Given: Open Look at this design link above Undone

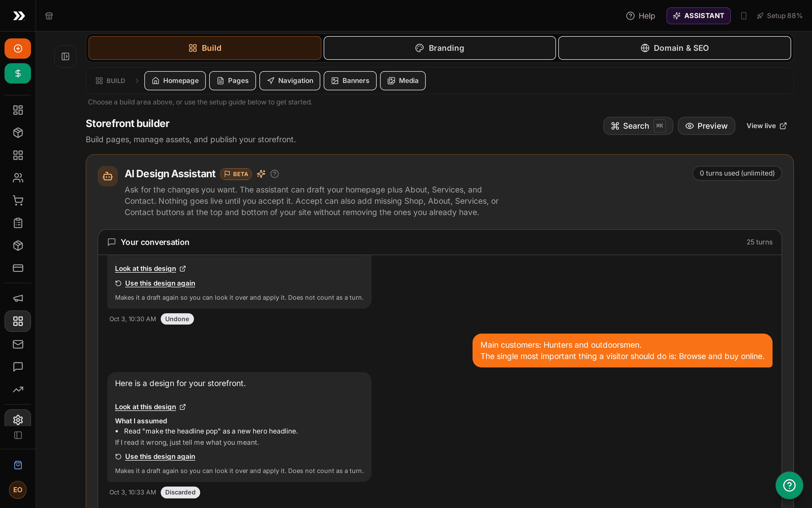Looking at the screenshot, I should [150, 268].
